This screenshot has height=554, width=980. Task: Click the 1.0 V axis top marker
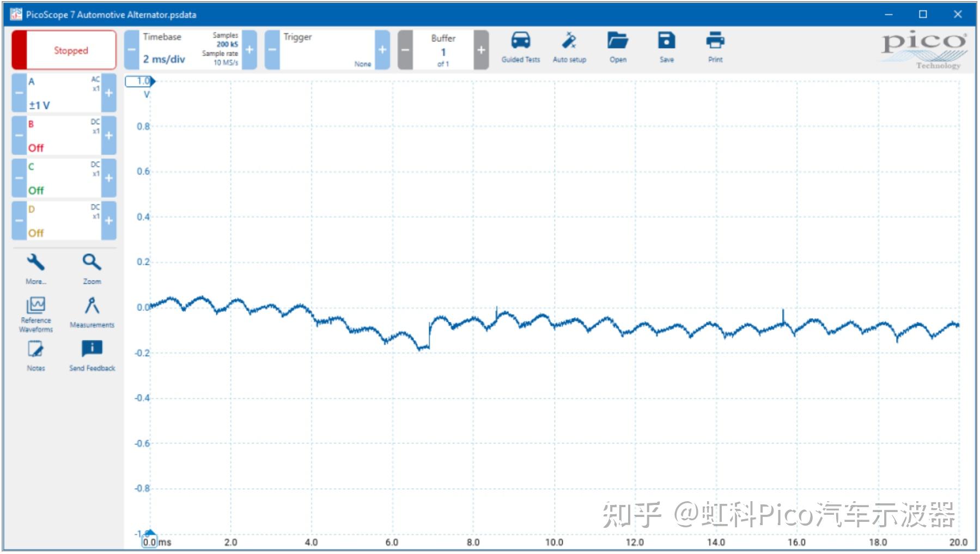coord(141,81)
